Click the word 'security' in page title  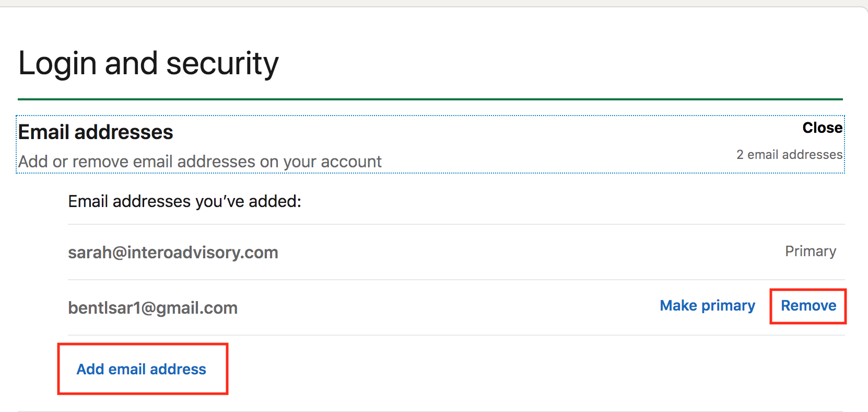(x=222, y=64)
